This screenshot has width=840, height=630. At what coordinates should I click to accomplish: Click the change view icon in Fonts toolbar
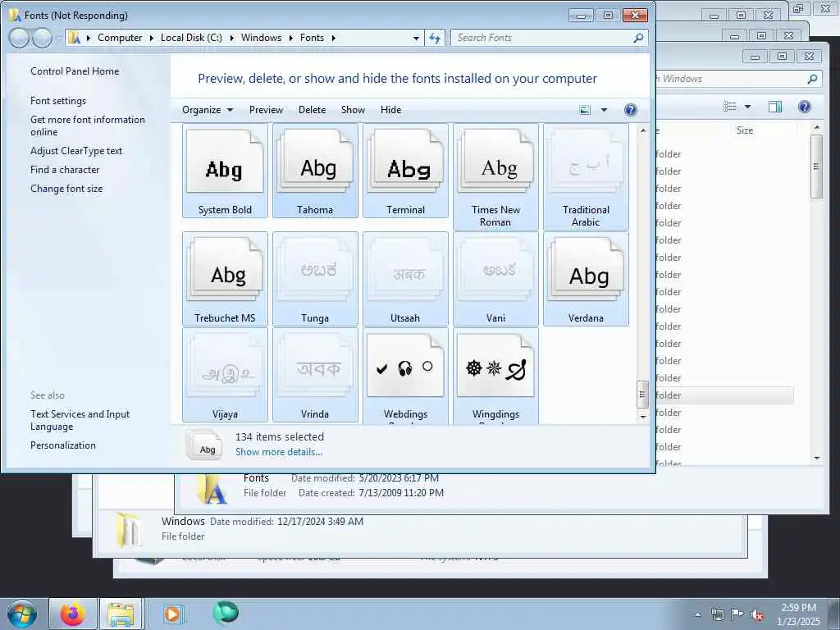click(585, 110)
